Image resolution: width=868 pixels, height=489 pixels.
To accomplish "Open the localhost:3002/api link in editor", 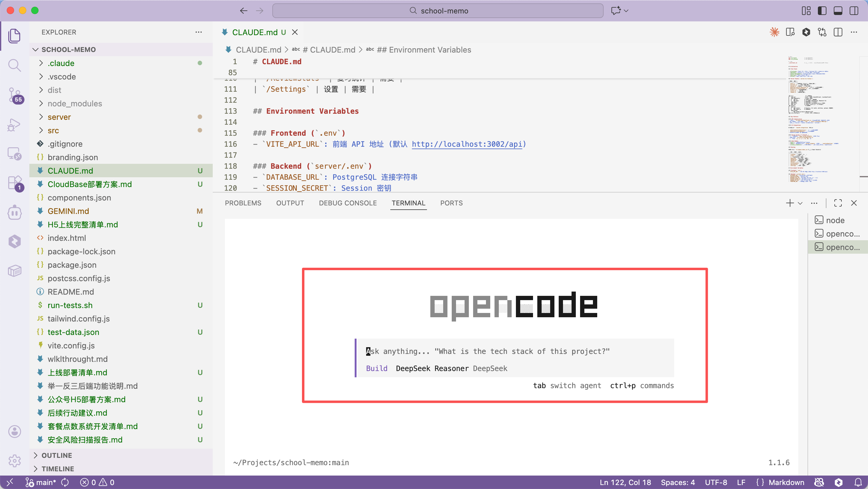I will tap(467, 144).
